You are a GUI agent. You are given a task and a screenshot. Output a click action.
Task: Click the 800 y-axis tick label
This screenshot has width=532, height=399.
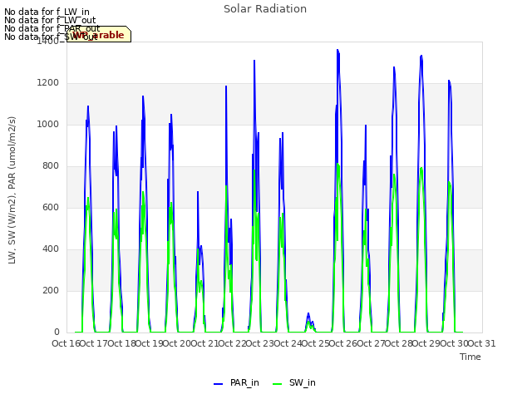tap(51, 166)
